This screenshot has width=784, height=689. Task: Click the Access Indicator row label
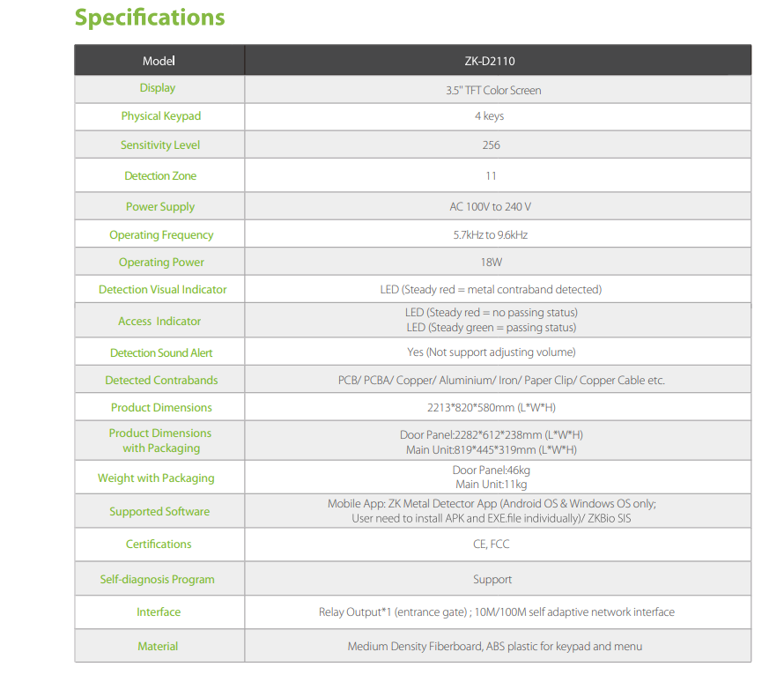click(159, 322)
